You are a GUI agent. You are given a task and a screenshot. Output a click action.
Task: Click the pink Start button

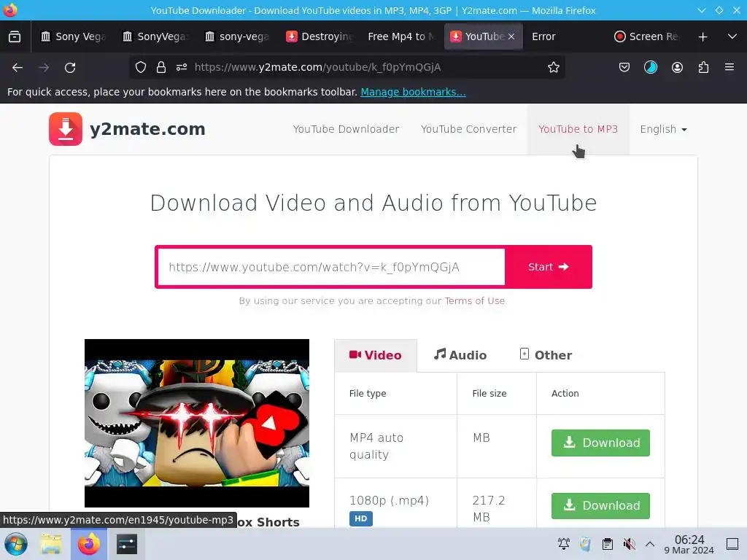click(x=549, y=267)
